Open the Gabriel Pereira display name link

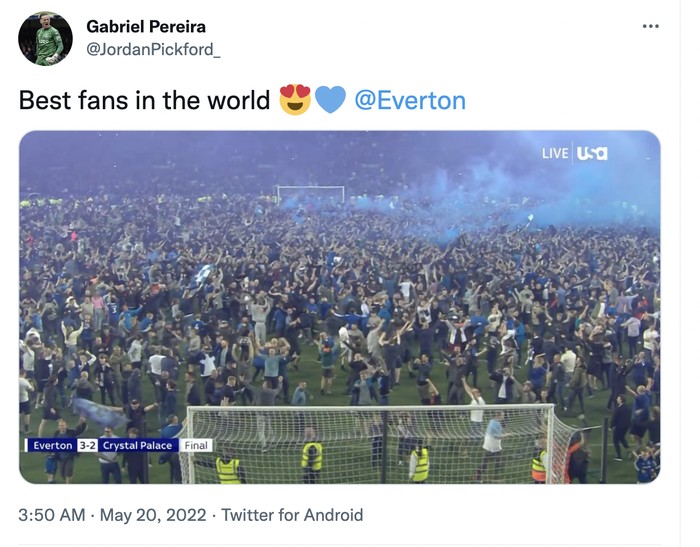point(146,26)
